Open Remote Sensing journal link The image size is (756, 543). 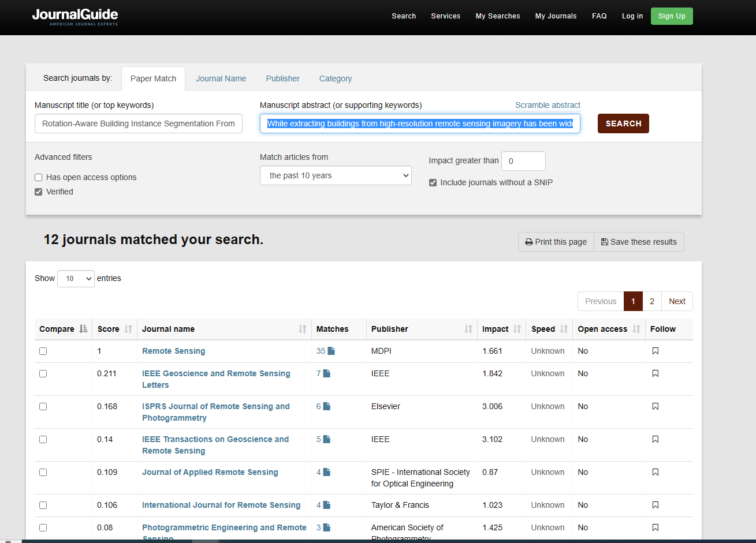click(x=173, y=351)
